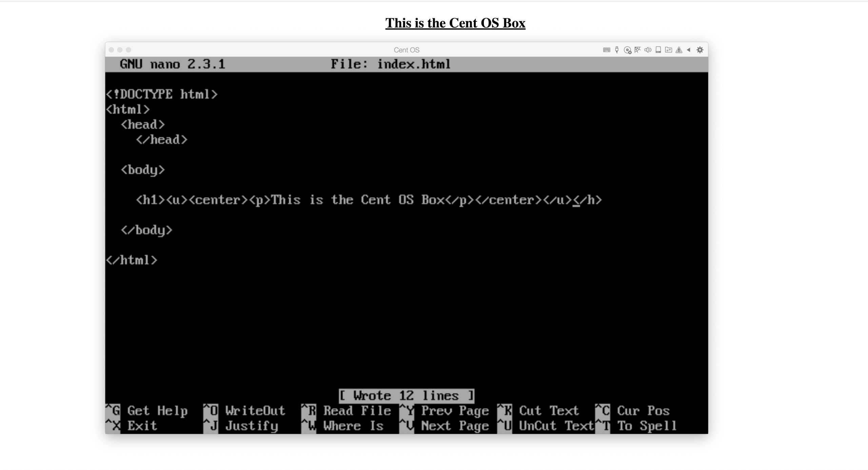Open the shared folders icon
Image resolution: width=868 pixels, height=470 pixels.
pyautogui.click(x=669, y=50)
